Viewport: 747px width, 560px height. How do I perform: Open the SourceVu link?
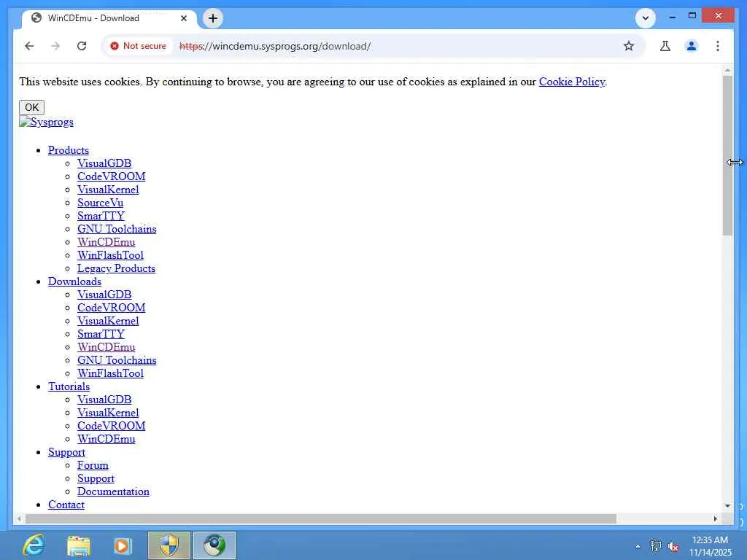coord(100,203)
